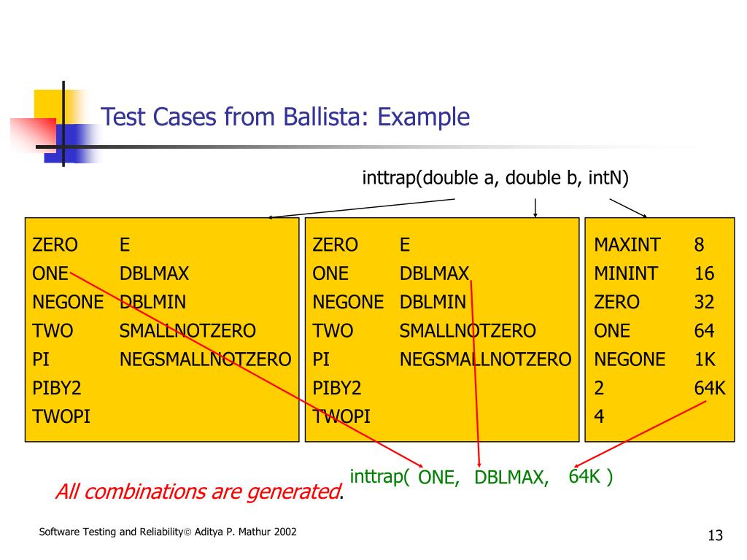Click NEGSMALLNOTZERO in the first parameter box

click(x=205, y=359)
